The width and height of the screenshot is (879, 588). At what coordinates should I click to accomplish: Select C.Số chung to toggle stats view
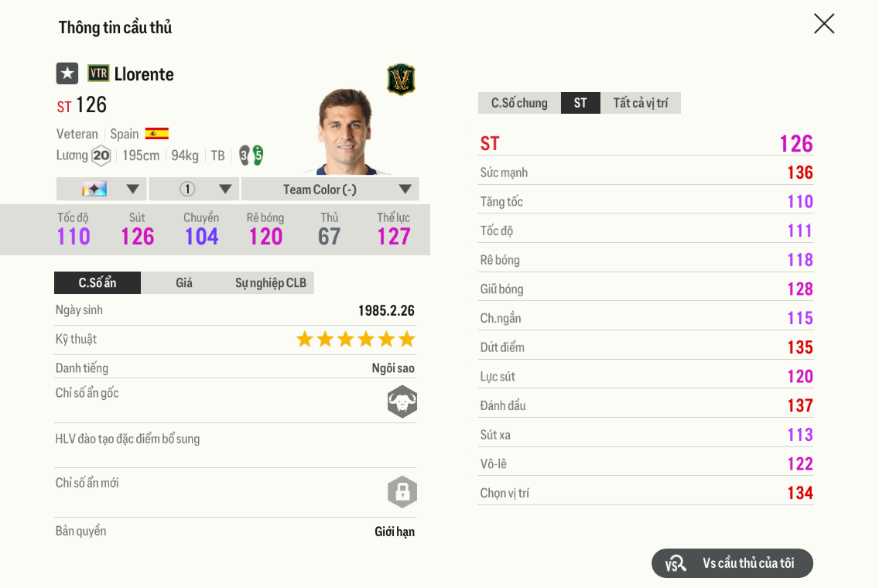[x=518, y=102]
